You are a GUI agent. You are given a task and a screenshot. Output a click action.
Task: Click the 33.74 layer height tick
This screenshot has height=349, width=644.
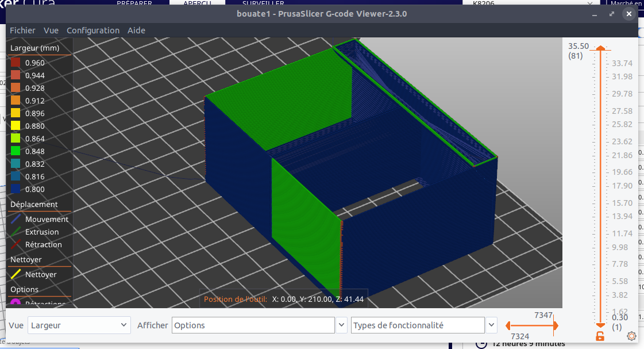click(622, 63)
